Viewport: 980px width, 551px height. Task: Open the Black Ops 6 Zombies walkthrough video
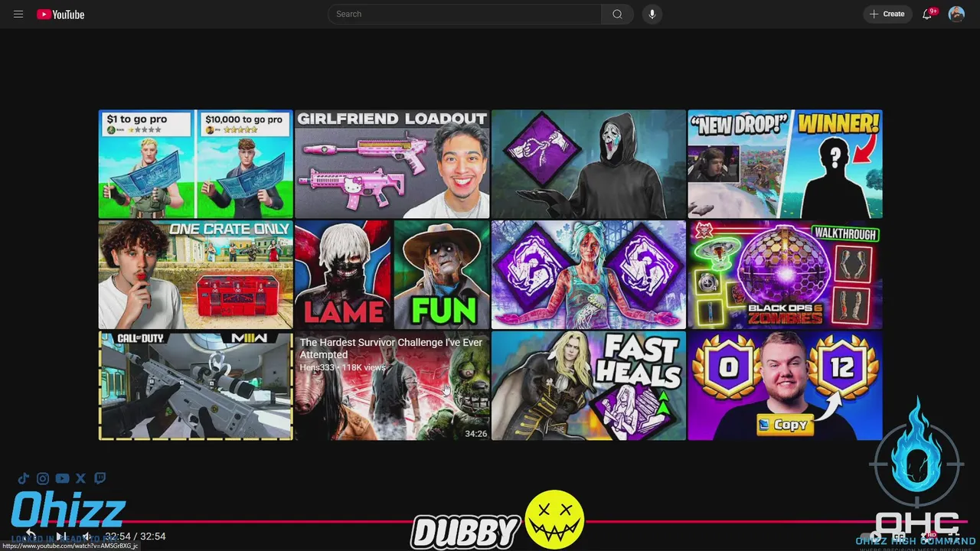[x=785, y=275]
